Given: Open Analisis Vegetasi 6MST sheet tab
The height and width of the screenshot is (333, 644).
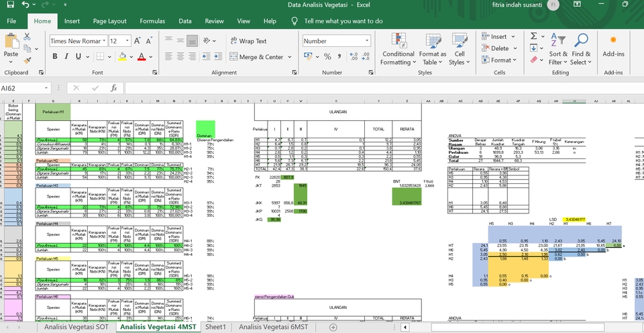Looking at the screenshot, I should 274,327.
